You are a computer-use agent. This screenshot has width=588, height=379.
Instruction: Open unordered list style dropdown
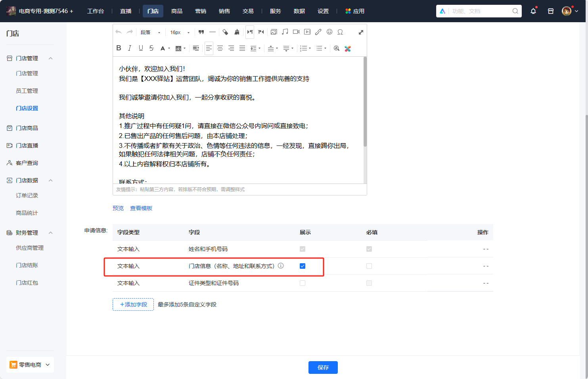coord(326,48)
